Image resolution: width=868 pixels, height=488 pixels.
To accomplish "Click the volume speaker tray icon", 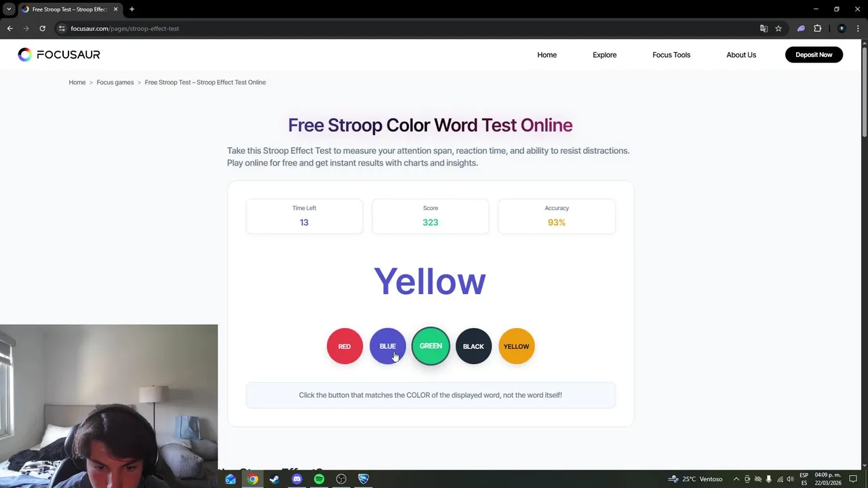I will 790,479.
